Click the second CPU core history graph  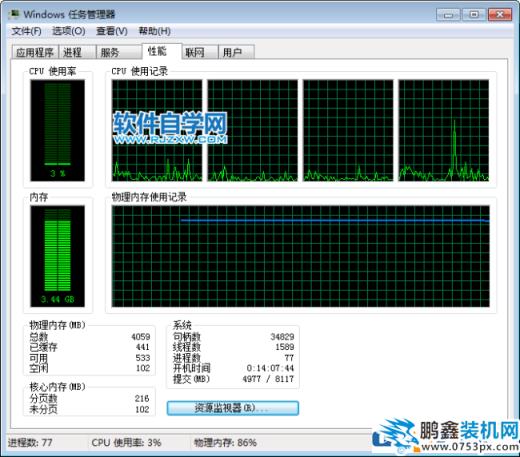pyautogui.click(x=252, y=130)
